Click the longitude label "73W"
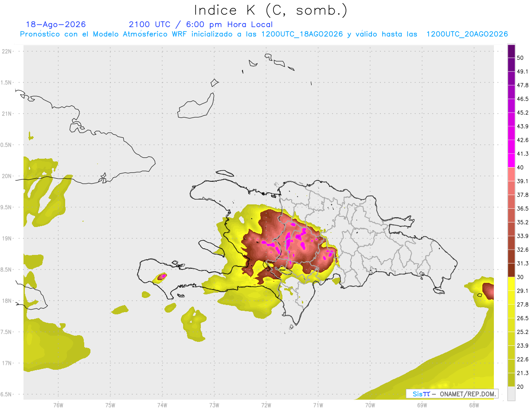This screenshot has height=411, width=532. coord(214,405)
